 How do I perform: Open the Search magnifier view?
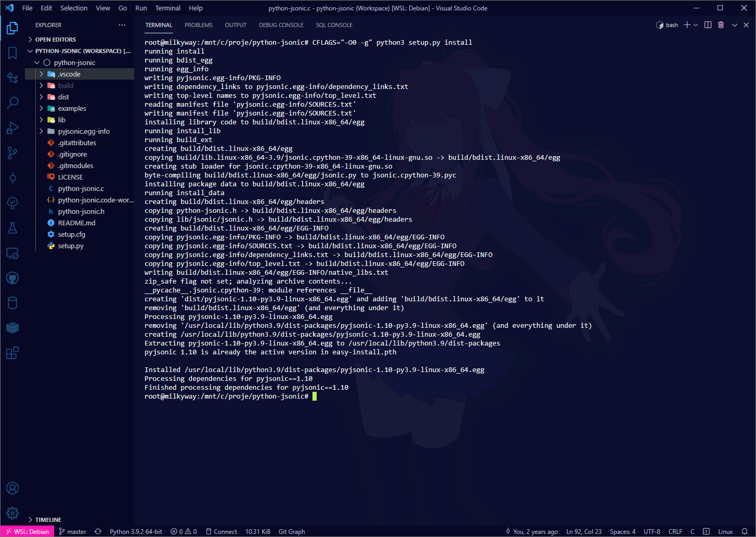12,103
